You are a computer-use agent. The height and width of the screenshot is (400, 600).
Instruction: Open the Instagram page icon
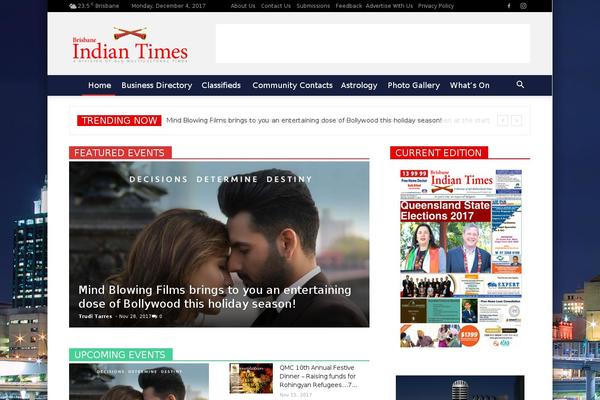coord(523,6)
